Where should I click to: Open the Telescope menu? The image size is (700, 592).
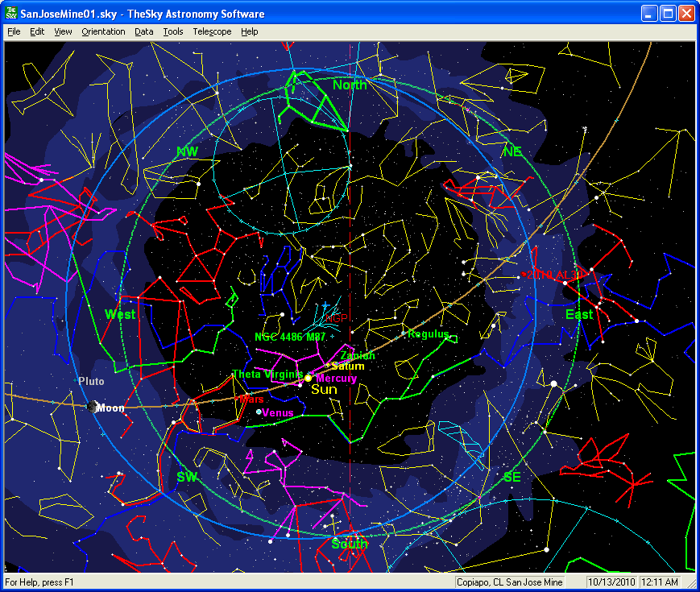212,31
